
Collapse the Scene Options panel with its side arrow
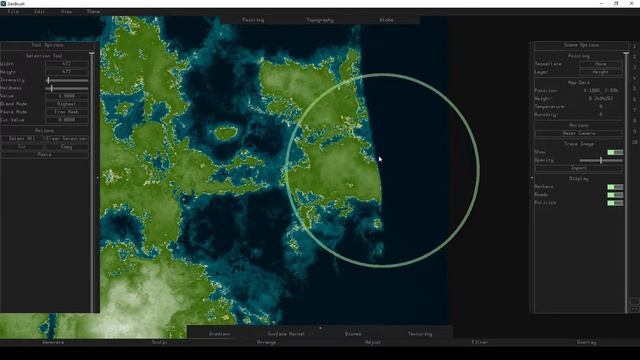(531, 178)
